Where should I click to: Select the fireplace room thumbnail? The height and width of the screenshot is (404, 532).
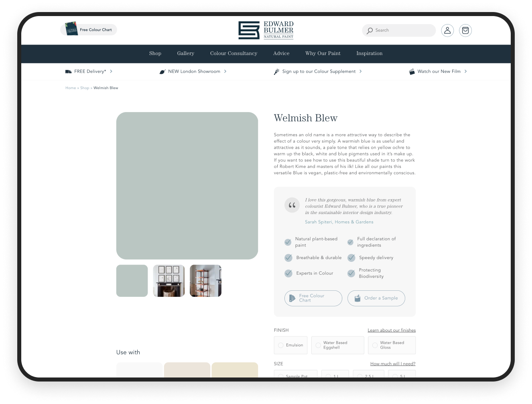tap(169, 281)
